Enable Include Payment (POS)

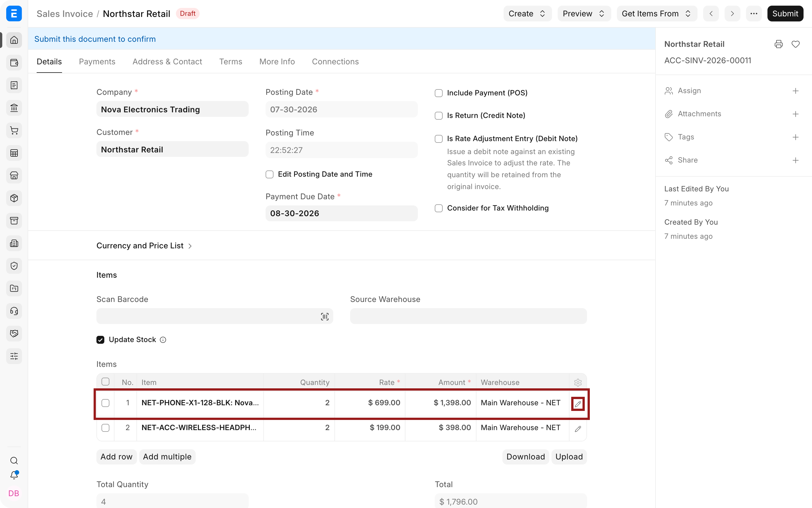pos(438,93)
